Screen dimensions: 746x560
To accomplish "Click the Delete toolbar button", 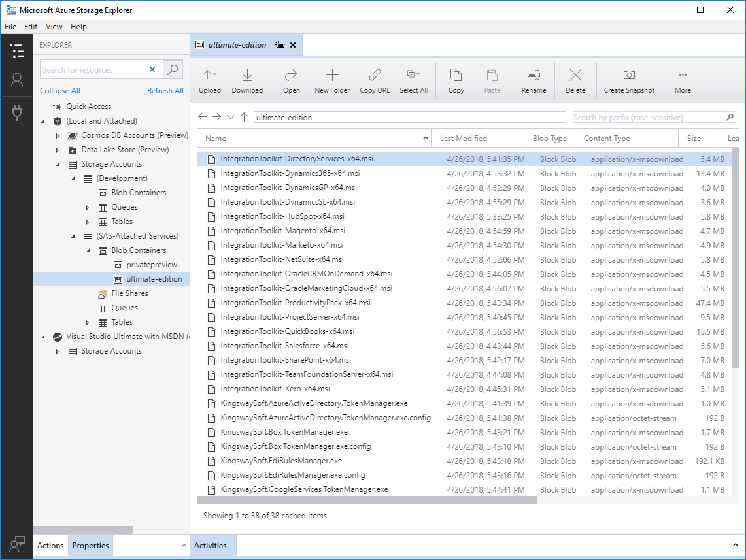I will click(x=575, y=81).
